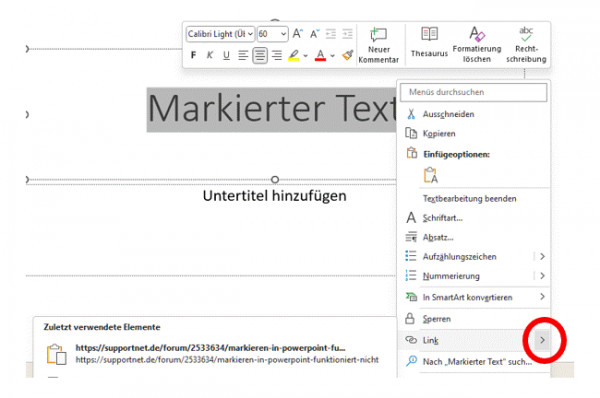Align text right in mini toolbar
Viewport: 600px width, 398px height.
pos(277,55)
